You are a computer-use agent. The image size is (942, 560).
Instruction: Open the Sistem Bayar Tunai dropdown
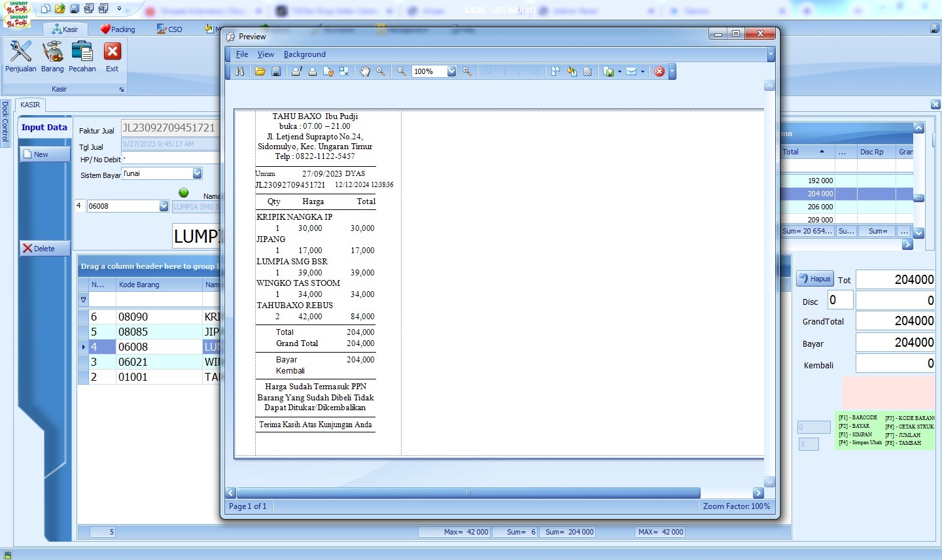click(x=198, y=173)
